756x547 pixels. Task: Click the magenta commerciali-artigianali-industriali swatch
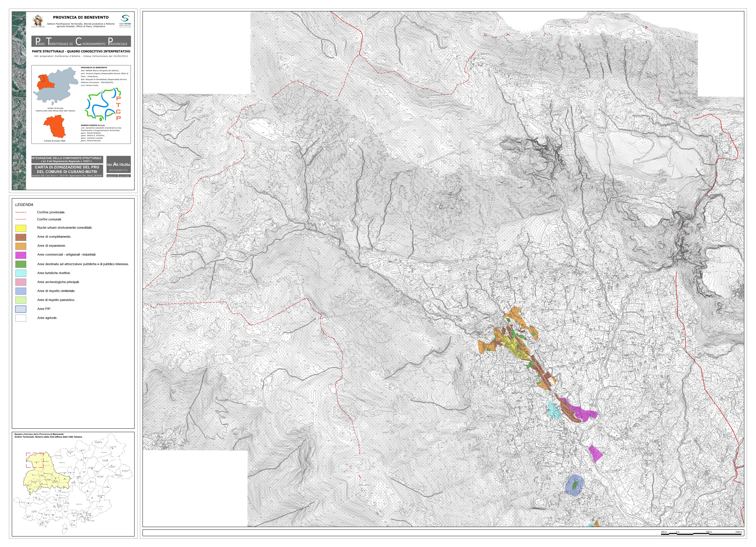[21, 255]
